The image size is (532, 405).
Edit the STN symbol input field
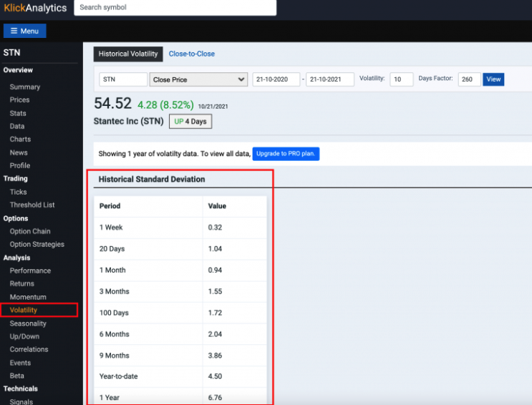pyautogui.click(x=123, y=79)
